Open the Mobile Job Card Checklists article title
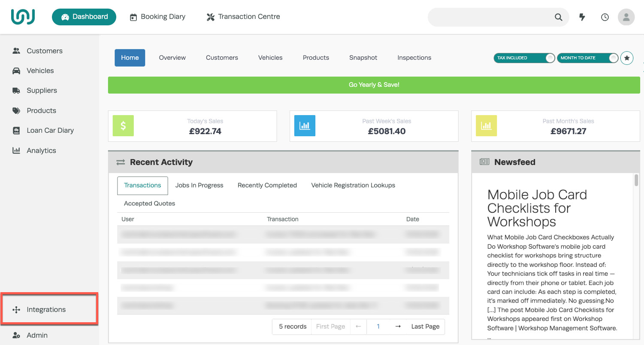 click(537, 208)
